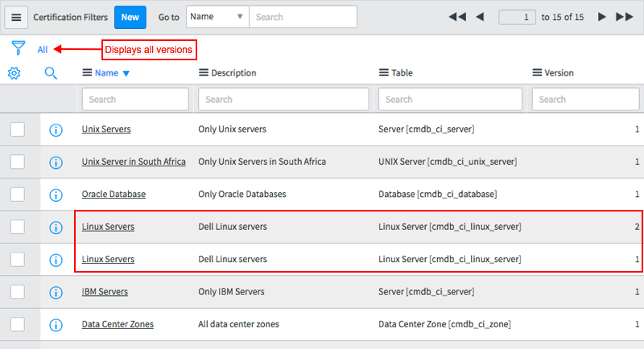The height and width of the screenshot is (349, 644).
Task: Select Unix Server in South Africa checkbox
Action: (17, 162)
